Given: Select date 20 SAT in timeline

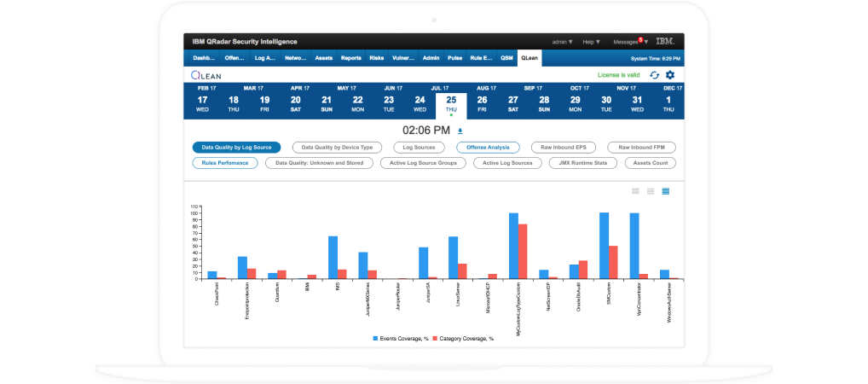Looking at the screenshot, I should tap(296, 103).
